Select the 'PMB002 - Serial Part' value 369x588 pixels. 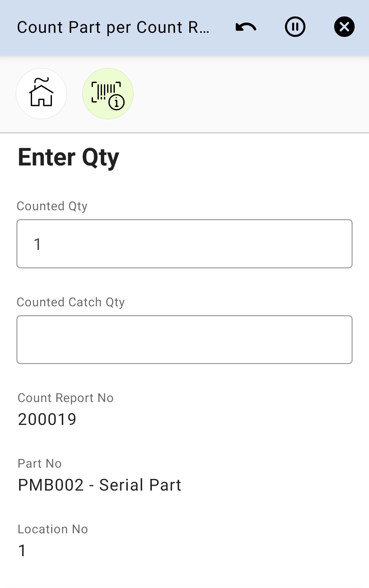pos(99,485)
